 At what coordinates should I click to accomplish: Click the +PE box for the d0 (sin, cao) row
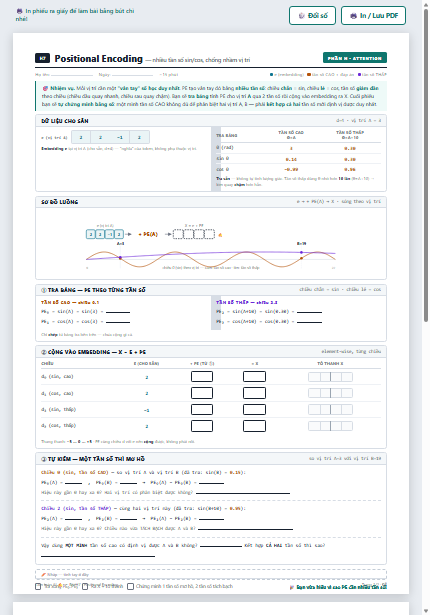[x=202, y=377]
